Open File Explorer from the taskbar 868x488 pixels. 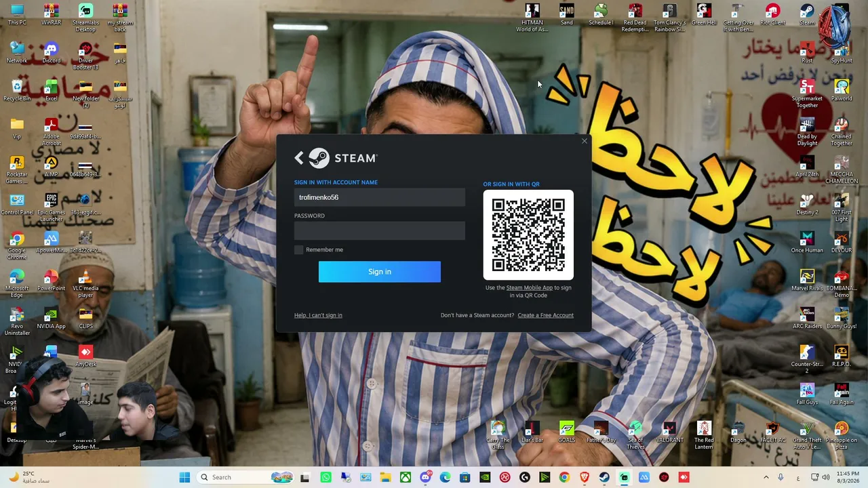pyautogui.click(x=385, y=477)
